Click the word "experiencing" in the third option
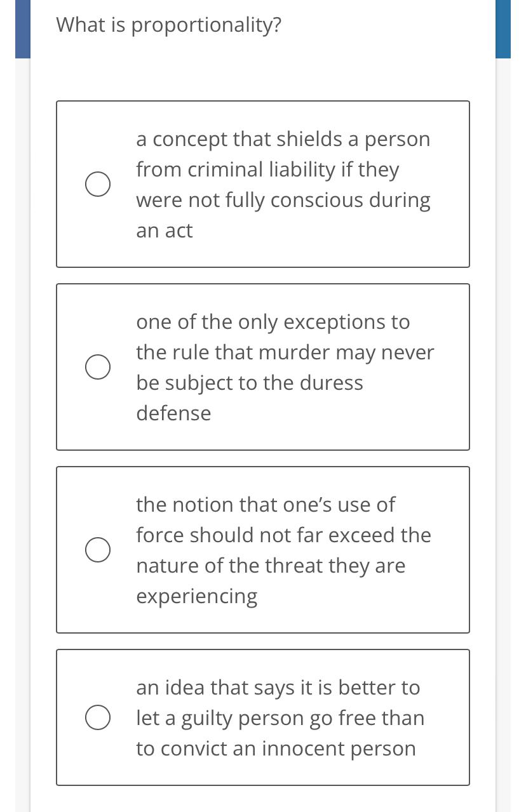 [x=196, y=596]
